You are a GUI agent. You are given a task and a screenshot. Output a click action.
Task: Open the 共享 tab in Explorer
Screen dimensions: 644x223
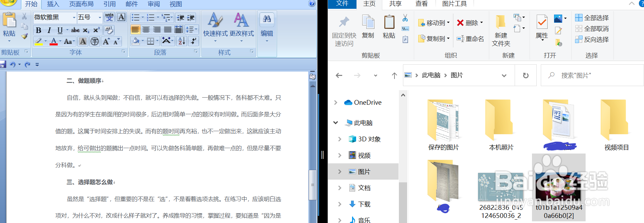click(395, 4)
